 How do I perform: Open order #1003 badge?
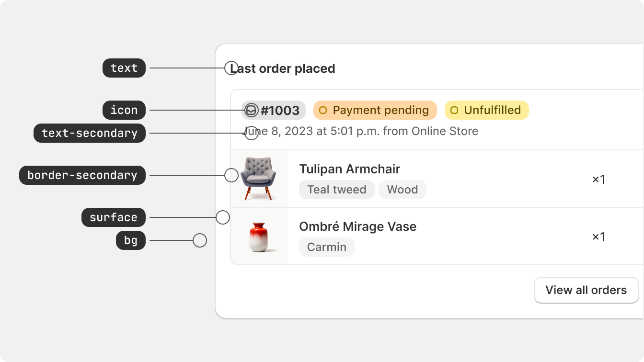point(274,110)
